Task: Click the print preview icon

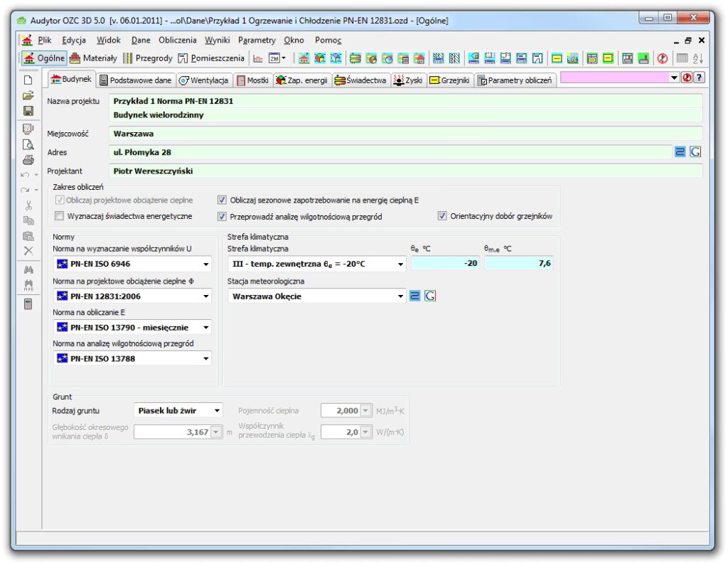Action: [28, 144]
